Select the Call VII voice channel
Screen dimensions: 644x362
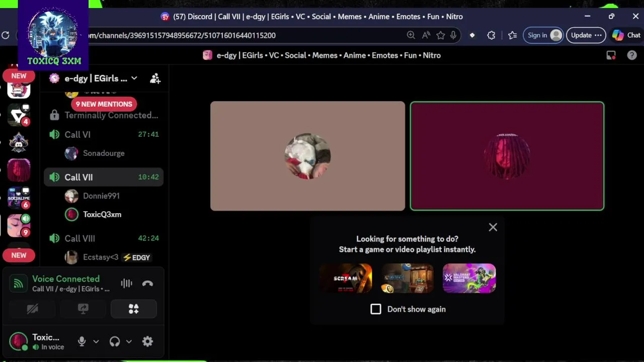(104, 177)
